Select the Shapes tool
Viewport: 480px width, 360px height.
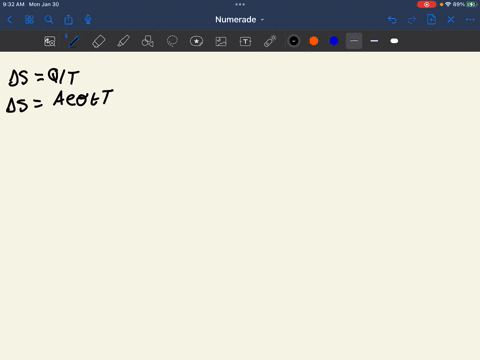[148, 41]
